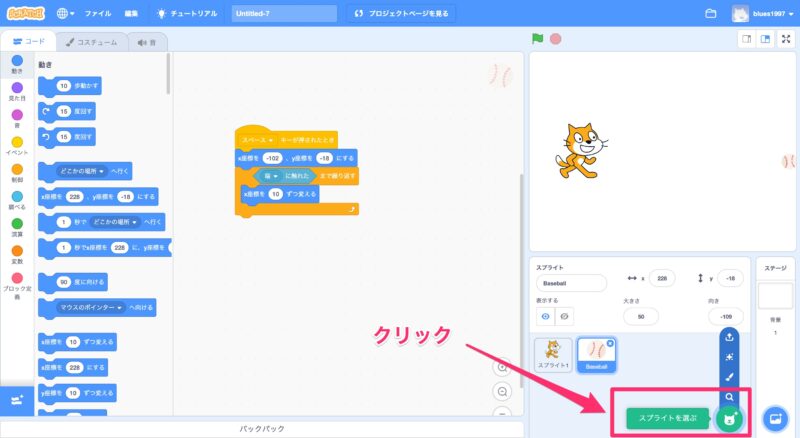
Task: Switch to the コスチューム tab
Action: tap(92, 42)
